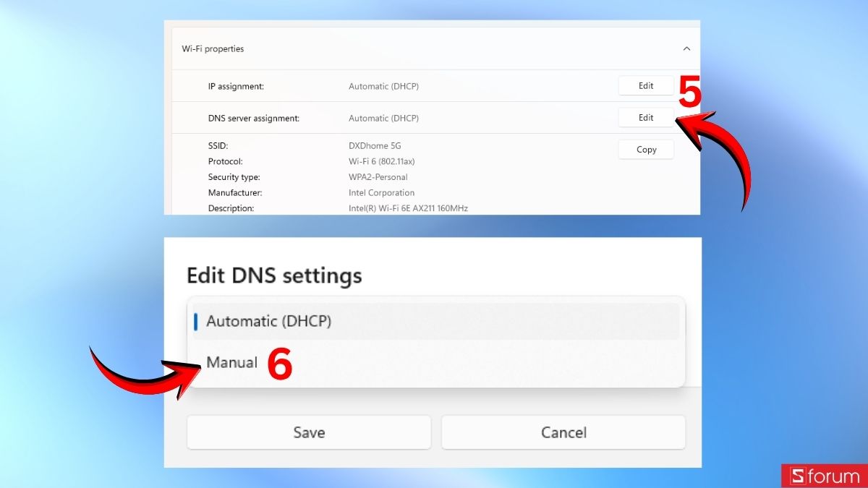Select the description Intel(R) Wi-Fi 6E AX211 160MHz

pos(408,209)
